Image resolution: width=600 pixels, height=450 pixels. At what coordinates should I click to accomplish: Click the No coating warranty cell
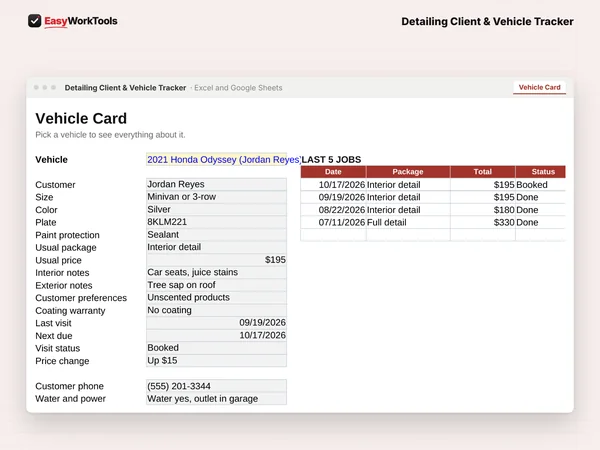216,310
